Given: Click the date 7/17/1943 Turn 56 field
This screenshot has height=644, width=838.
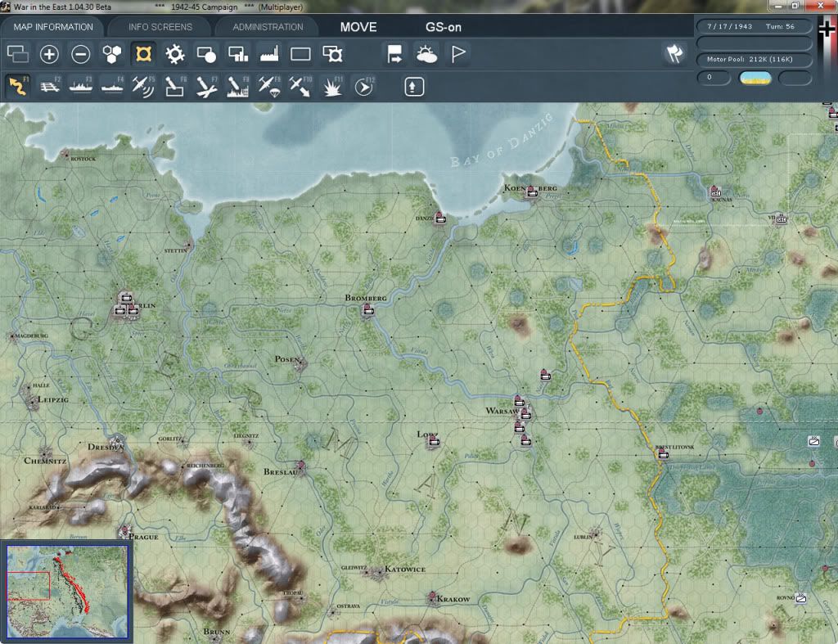Looking at the screenshot, I should tap(754, 26).
